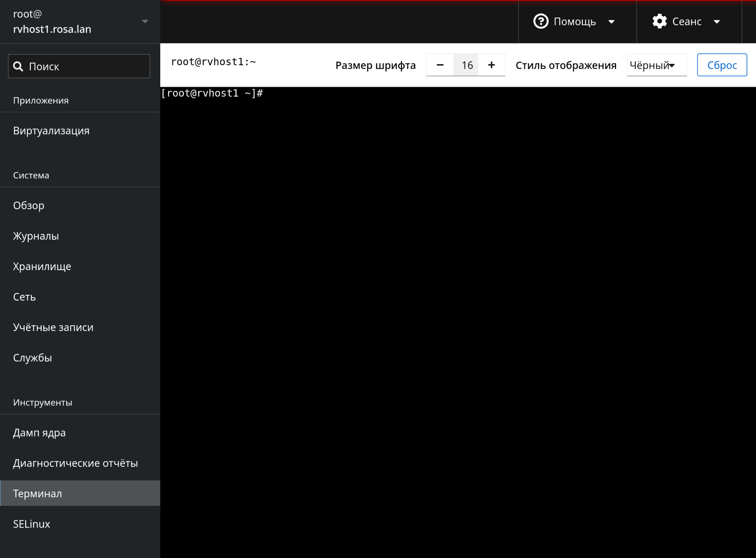Decrease terminal font size with minus
The width and height of the screenshot is (756, 558).
tap(440, 65)
